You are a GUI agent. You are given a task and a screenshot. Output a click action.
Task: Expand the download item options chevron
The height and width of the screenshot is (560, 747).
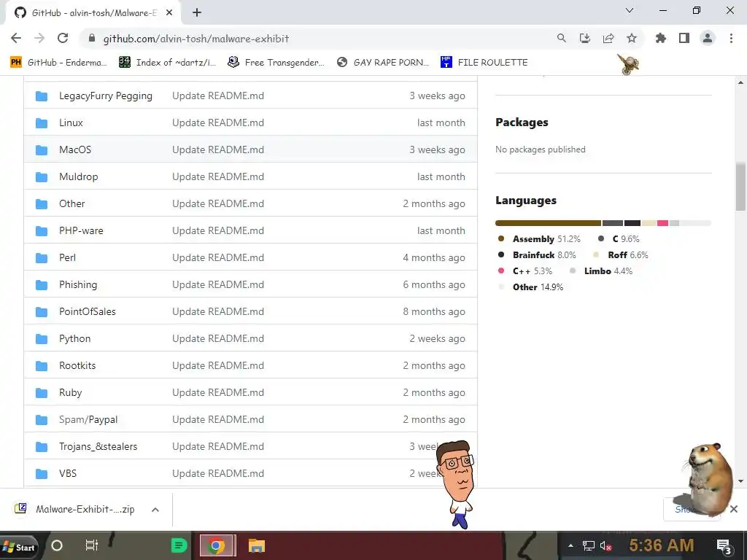coord(155,510)
